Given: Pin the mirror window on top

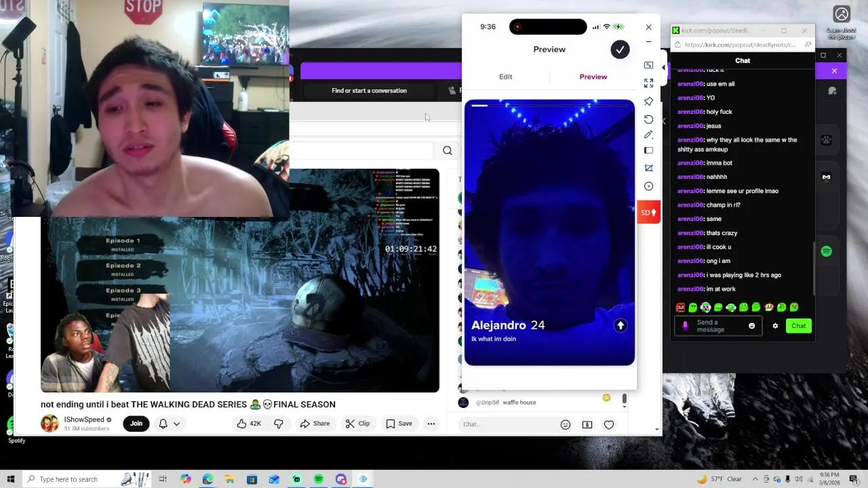Looking at the screenshot, I should click(649, 101).
